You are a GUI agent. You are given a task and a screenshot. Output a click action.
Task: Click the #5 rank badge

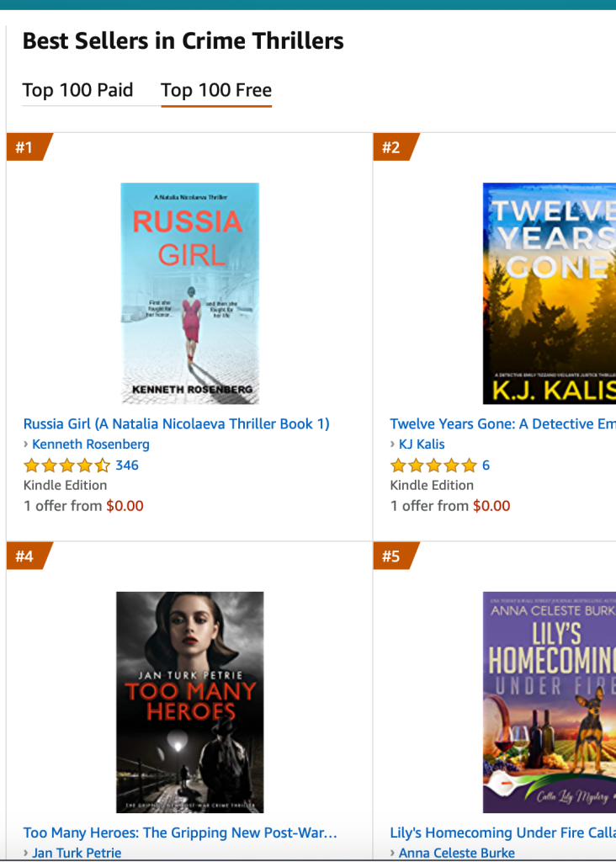[x=391, y=556]
